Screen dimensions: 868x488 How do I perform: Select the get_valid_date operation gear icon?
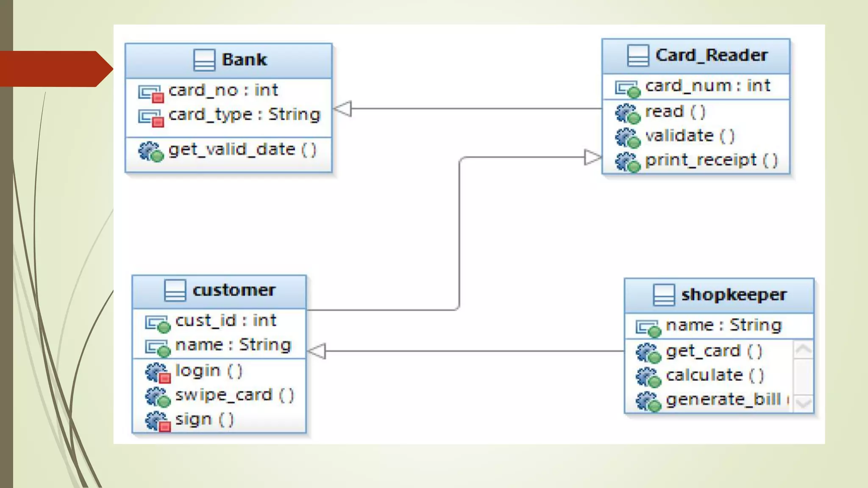[x=150, y=151]
